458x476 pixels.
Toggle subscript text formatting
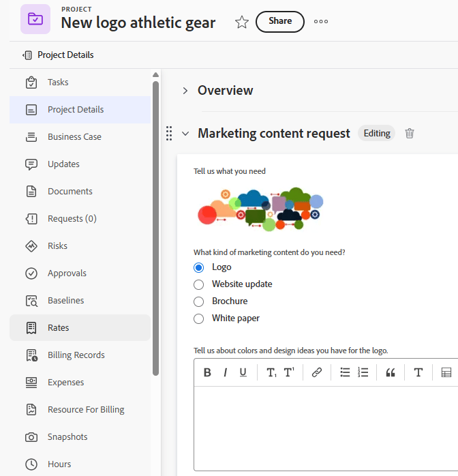point(271,372)
